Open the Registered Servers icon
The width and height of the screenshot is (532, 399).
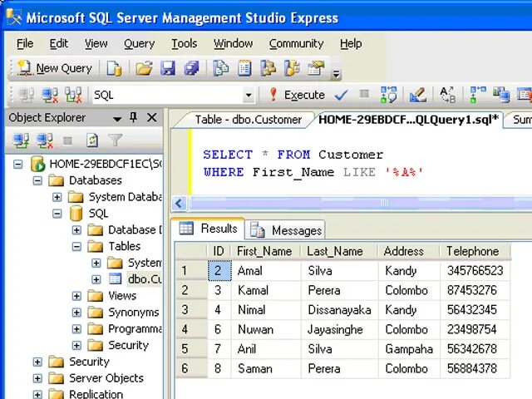click(221, 68)
